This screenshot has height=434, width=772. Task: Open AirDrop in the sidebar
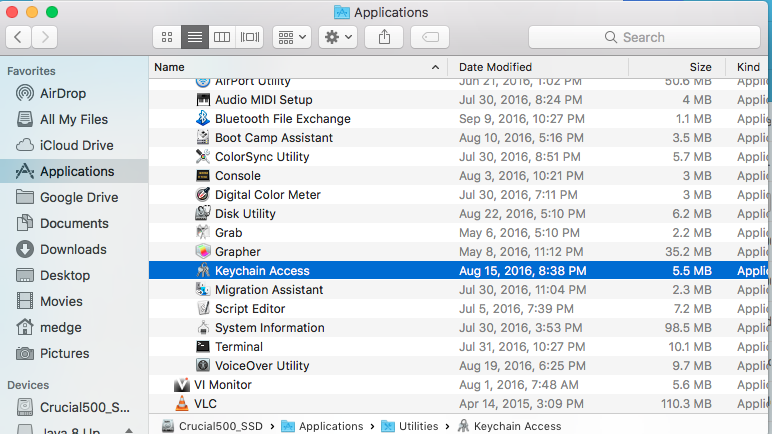click(x=63, y=93)
